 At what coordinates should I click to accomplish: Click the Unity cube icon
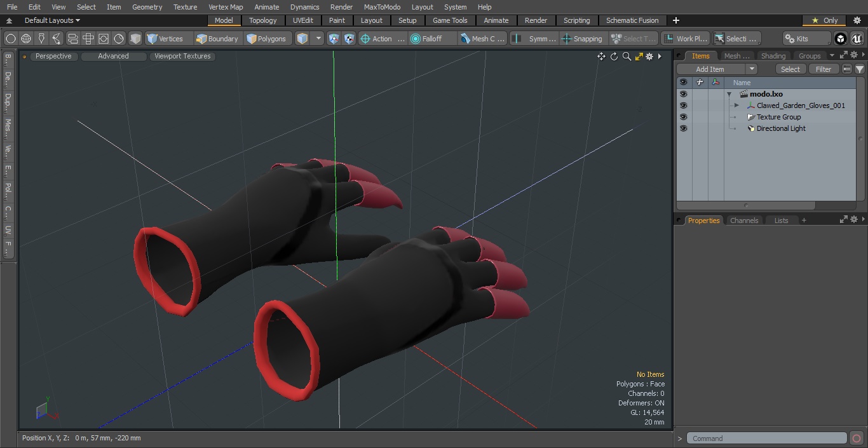click(x=841, y=39)
